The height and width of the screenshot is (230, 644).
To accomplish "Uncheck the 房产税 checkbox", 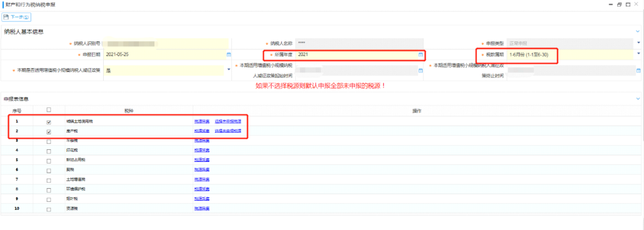I will point(49,132).
